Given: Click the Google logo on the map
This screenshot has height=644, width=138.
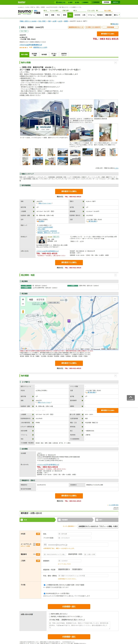Looking at the screenshot, I should [x=24, y=348].
